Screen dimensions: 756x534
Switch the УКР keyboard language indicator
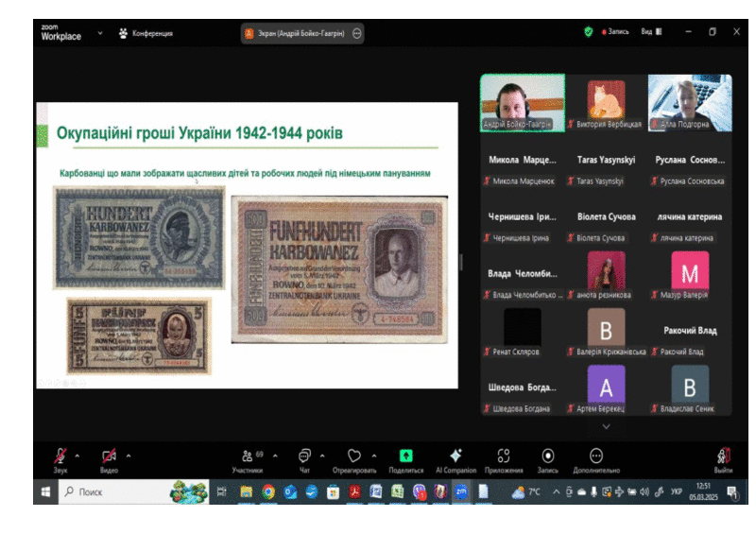pos(677,491)
